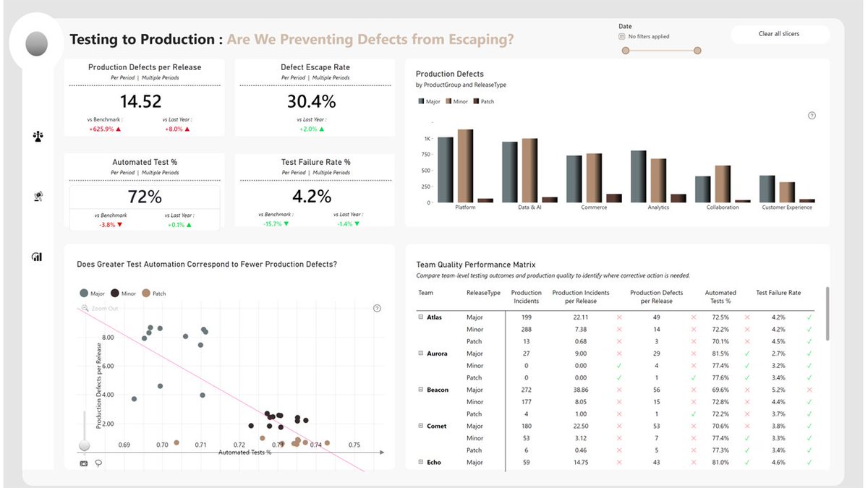Sort by the Test Failure Rate header
This screenshot has height=488, width=868.
[778, 293]
